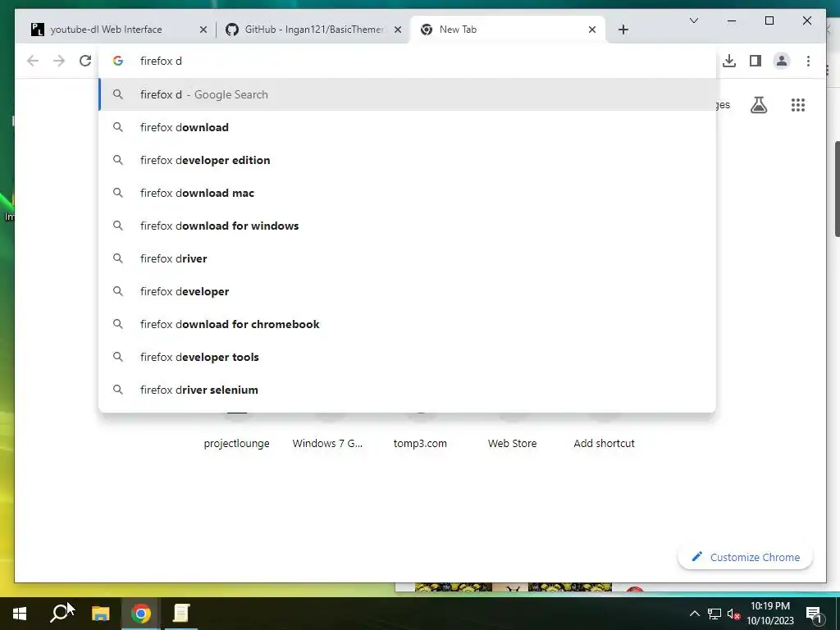
Task: Open the Chrome profile avatar
Action: [x=782, y=61]
